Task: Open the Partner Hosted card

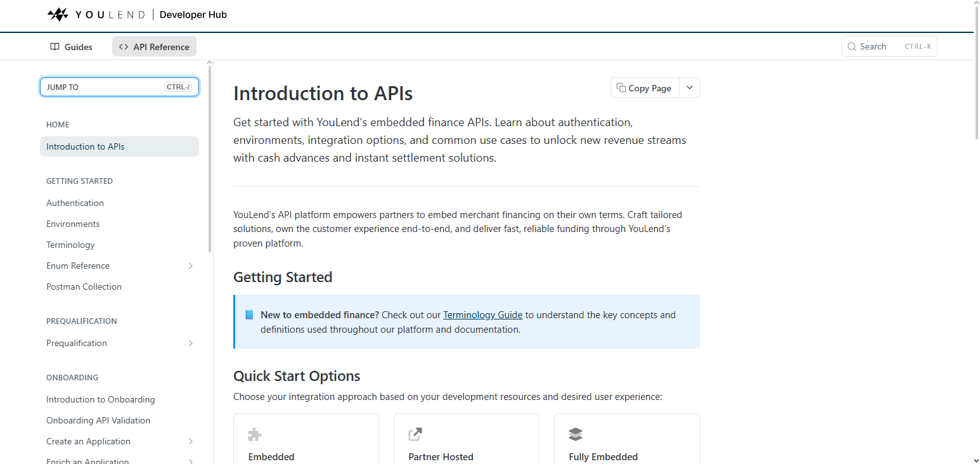Action: [467, 439]
